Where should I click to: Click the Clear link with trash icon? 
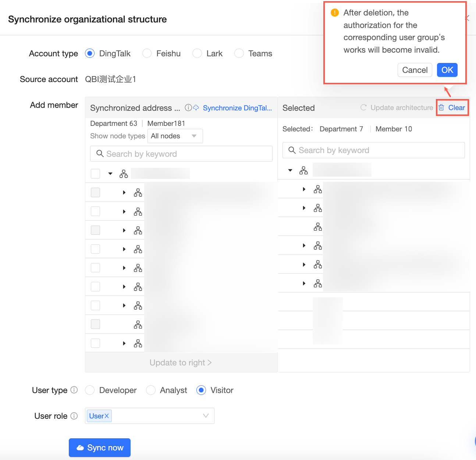(452, 107)
